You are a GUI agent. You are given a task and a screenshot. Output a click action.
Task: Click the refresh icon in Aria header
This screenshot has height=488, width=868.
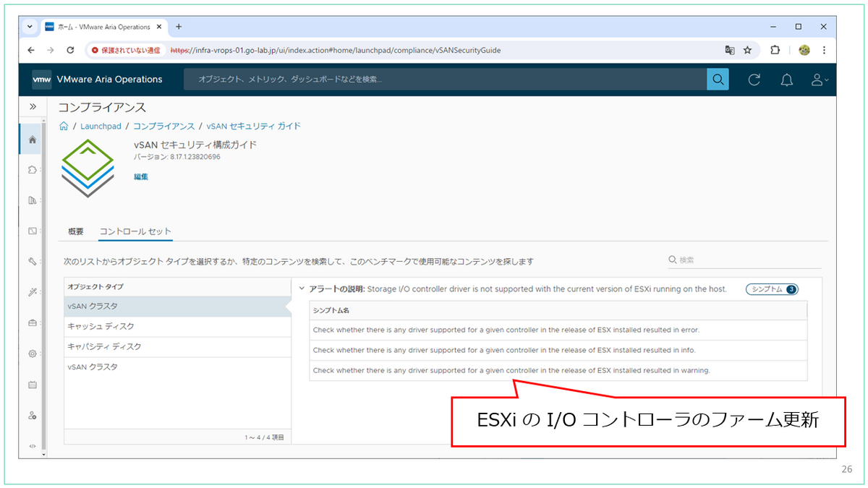click(x=754, y=80)
